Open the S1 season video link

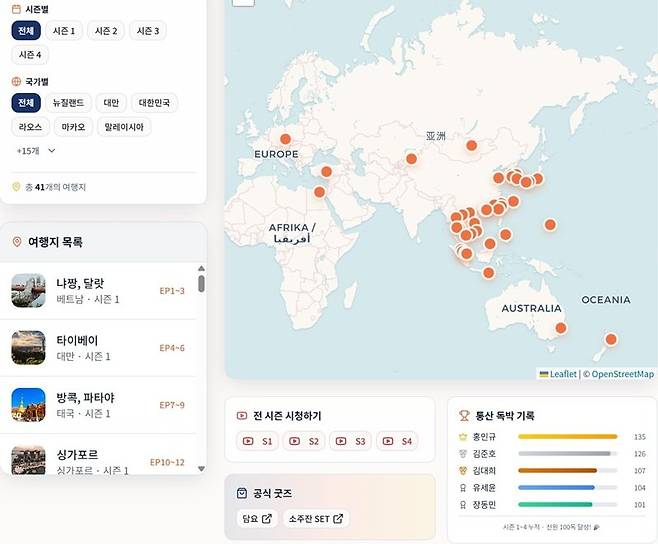click(258, 441)
